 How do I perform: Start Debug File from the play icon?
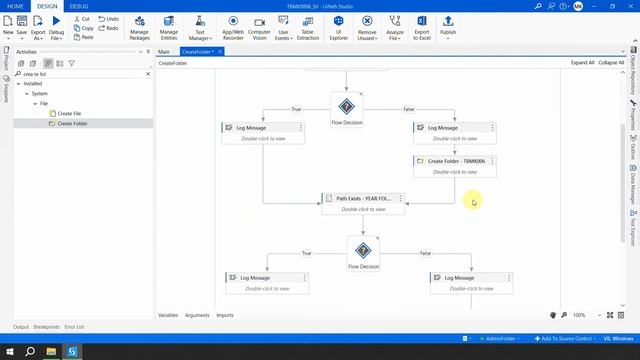(56, 27)
